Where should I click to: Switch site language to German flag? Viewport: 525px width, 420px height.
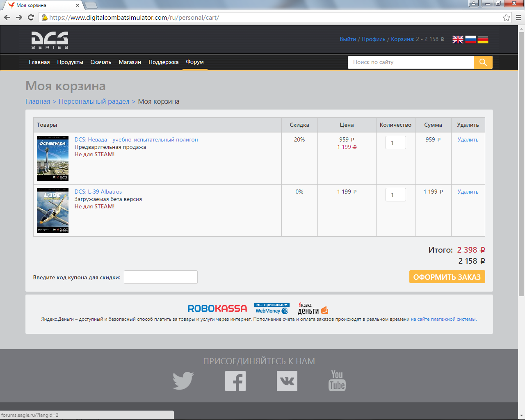pos(483,39)
